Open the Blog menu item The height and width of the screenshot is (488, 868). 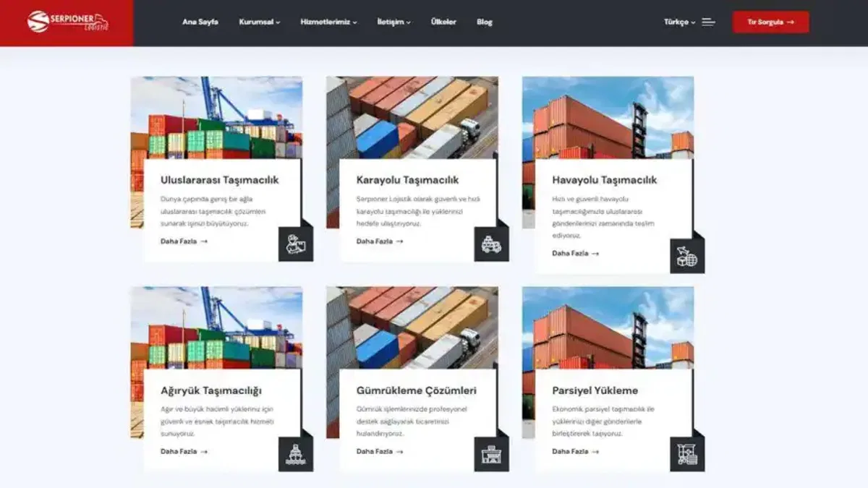click(x=485, y=22)
